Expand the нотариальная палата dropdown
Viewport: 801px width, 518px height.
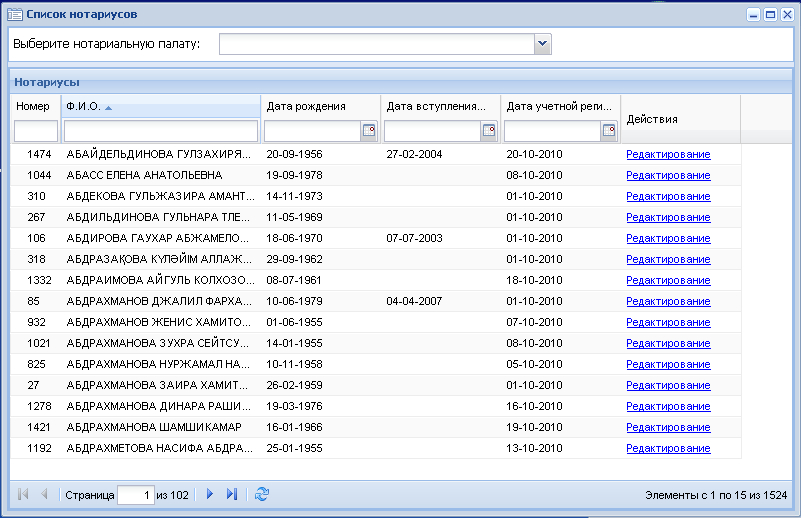(543, 44)
